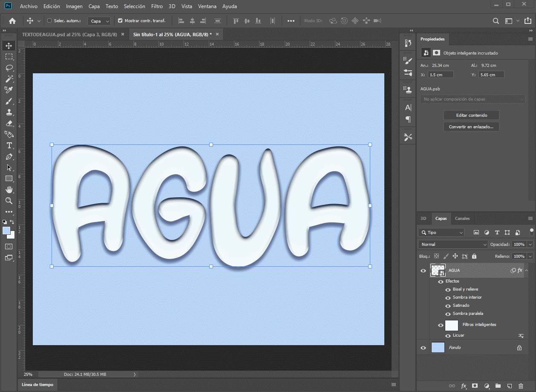Click the Home icon in options bar

[12, 20]
